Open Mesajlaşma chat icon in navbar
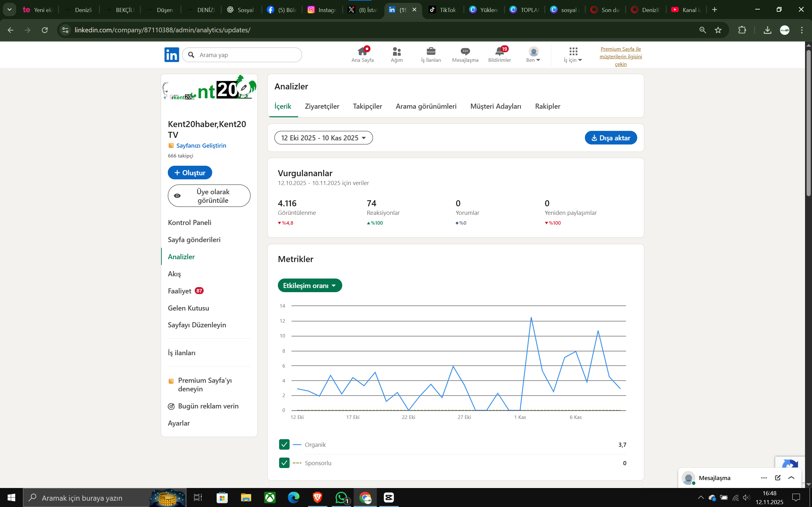The height and width of the screenshot is (507, 812). click(x=465, y=52)
